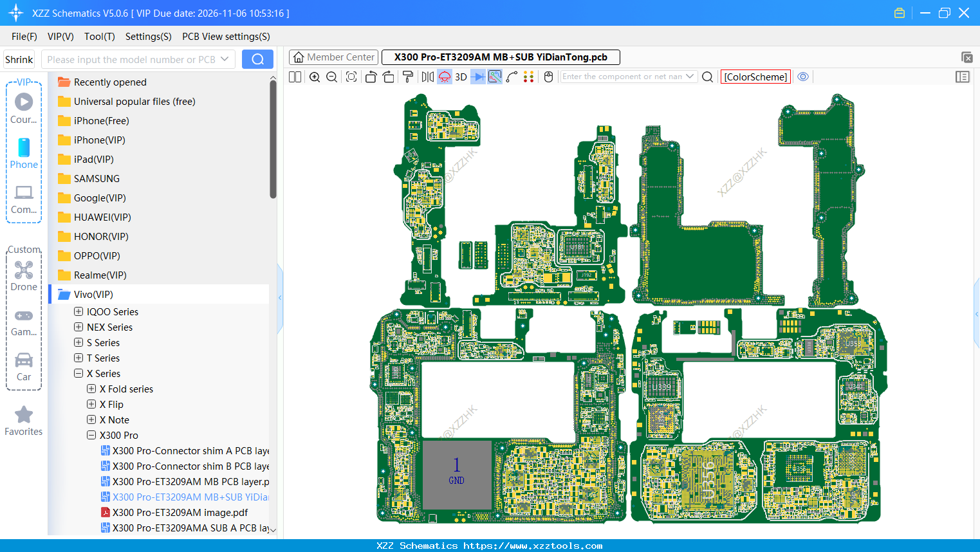The width and height of the screenshot is (980, 552).
Task: Open the ColorScheme button
Action: pos(755,77)
